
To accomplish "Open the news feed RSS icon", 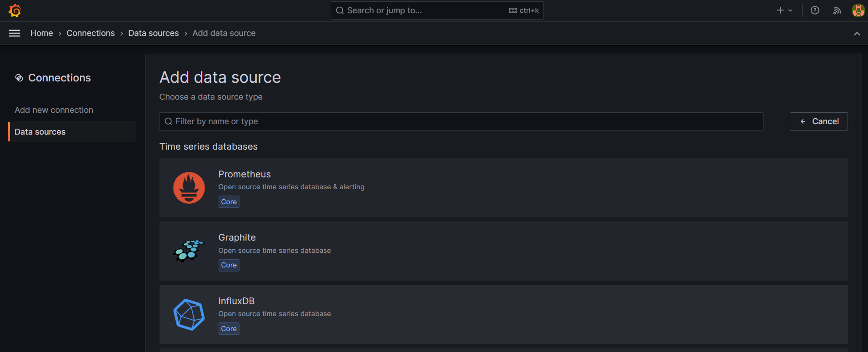I will tap(837, 10).
